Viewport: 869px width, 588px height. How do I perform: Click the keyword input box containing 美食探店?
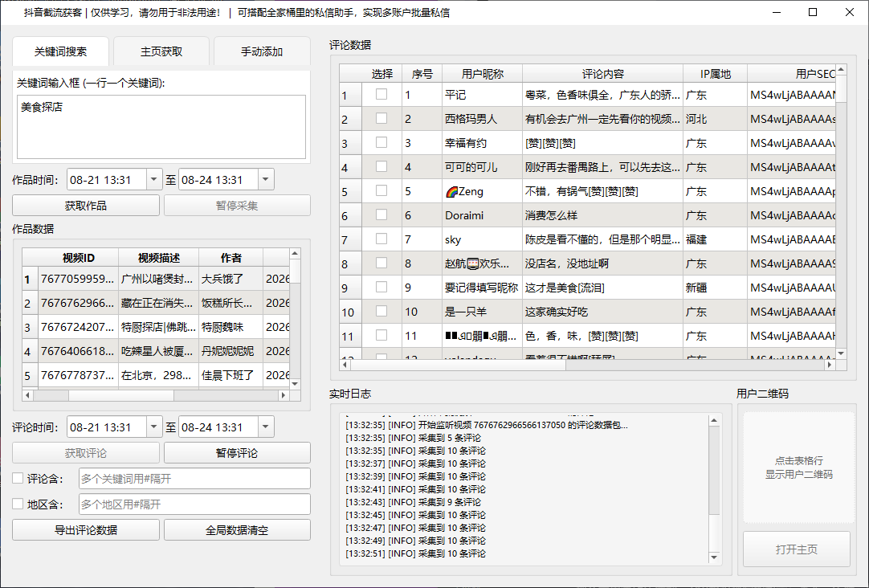pyautogui.click(x=161, y=127)
